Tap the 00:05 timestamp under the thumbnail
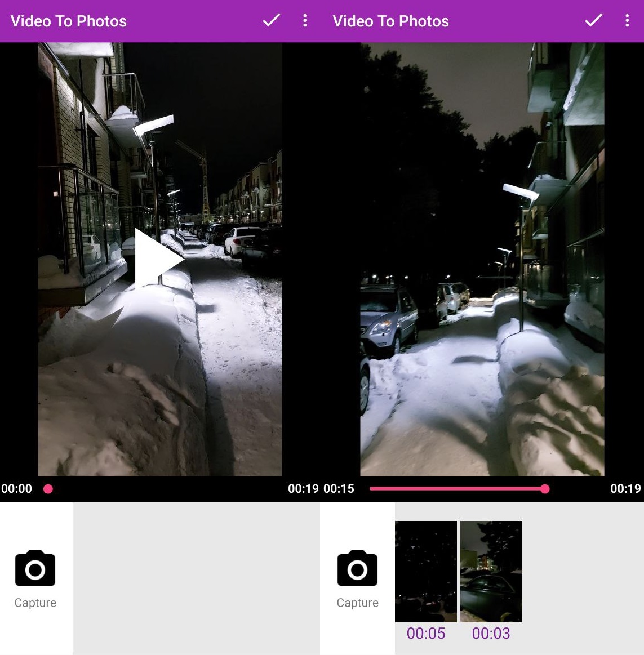Viewport: 644px width, 655px height. click(x=426, y=634)
